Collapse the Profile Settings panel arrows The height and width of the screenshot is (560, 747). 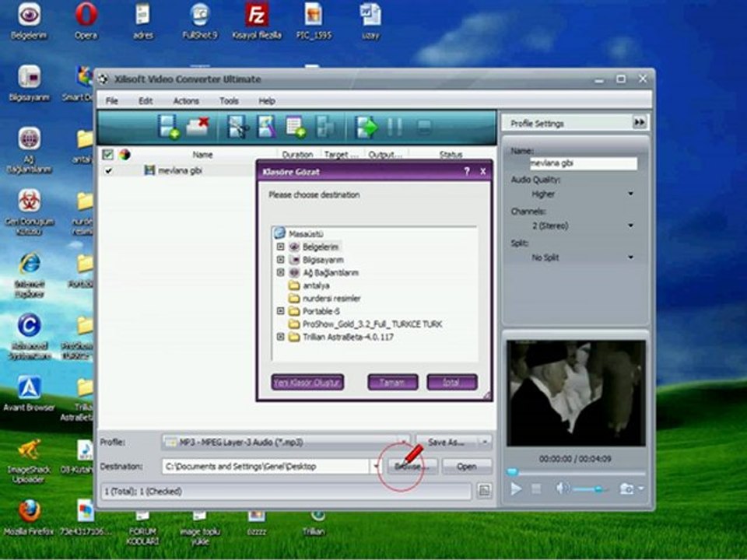(639, 123)
